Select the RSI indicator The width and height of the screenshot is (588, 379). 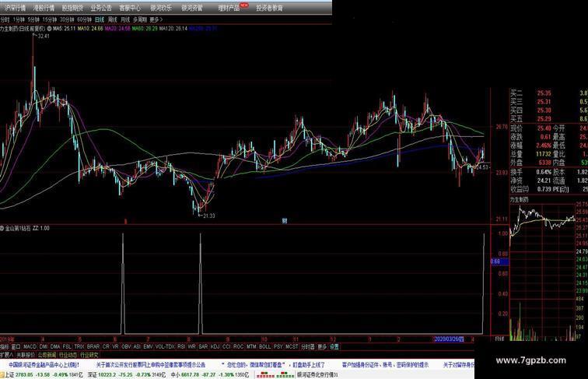181,347
